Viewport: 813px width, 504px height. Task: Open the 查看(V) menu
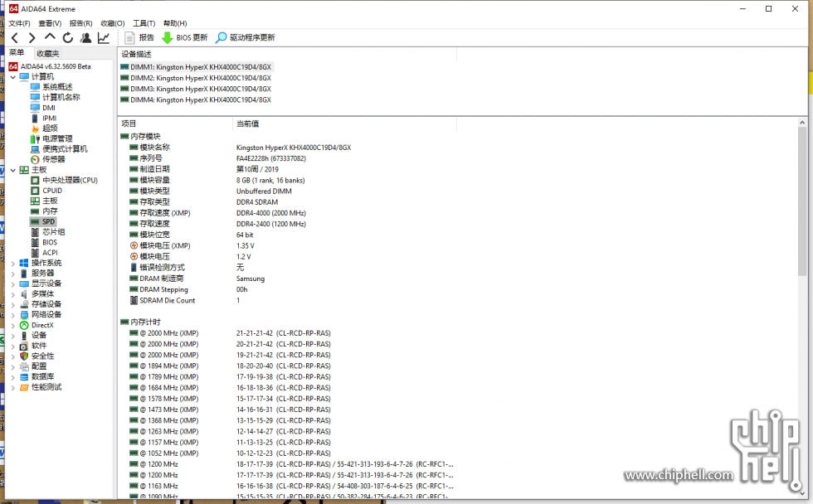click(x=50, y=23)
